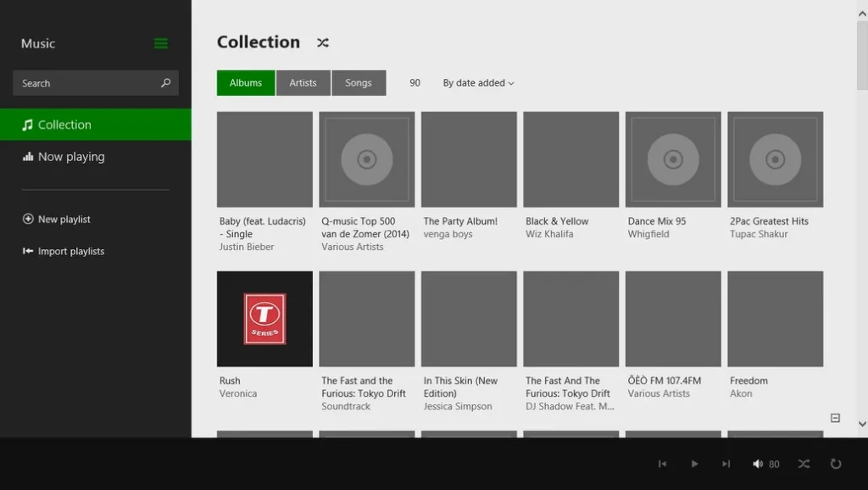Click the volume level 80 value
The image size is (868, 490).
pos(774,465)
